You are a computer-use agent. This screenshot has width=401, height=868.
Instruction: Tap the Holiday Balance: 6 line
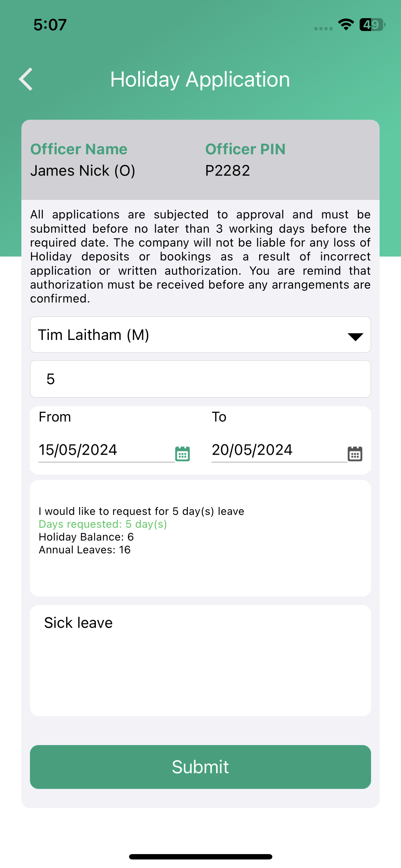[86, 537]
